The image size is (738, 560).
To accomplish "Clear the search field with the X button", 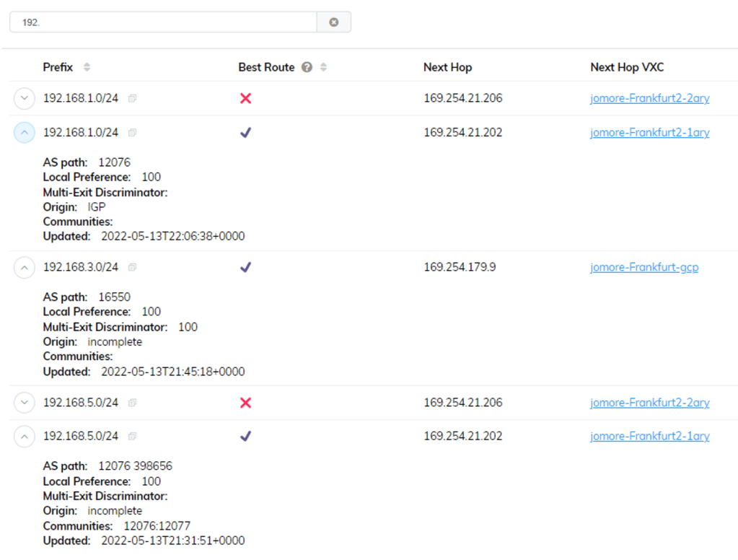I will (x=333, y=22).
